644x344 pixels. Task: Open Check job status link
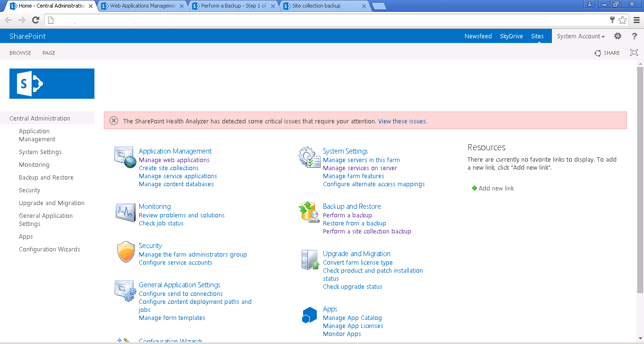tap(161, 223)
